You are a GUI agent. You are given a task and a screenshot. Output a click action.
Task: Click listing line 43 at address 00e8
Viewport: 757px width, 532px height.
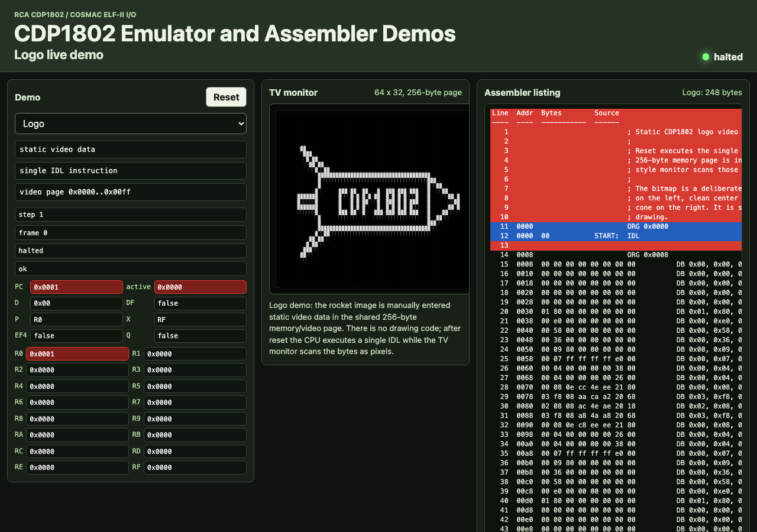616,529
